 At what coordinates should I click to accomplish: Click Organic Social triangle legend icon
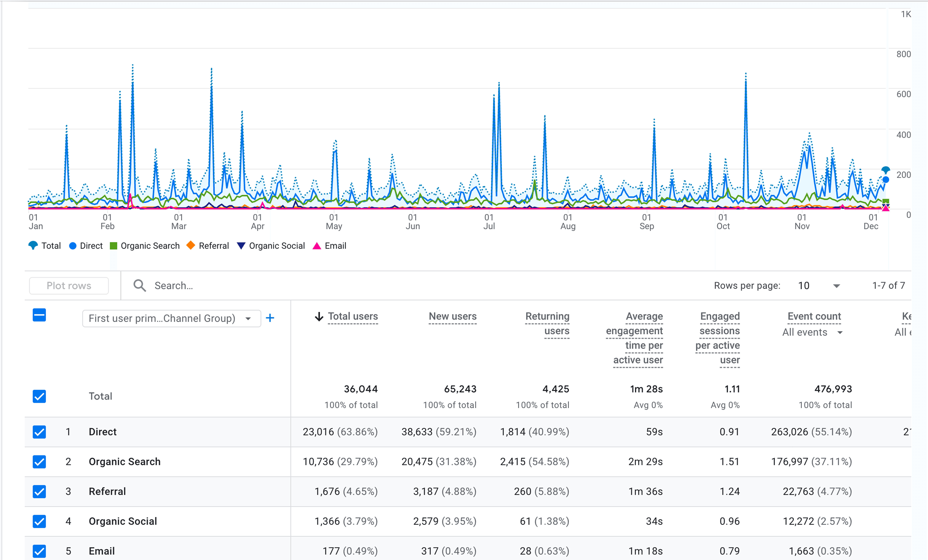(x=241, y=246)
